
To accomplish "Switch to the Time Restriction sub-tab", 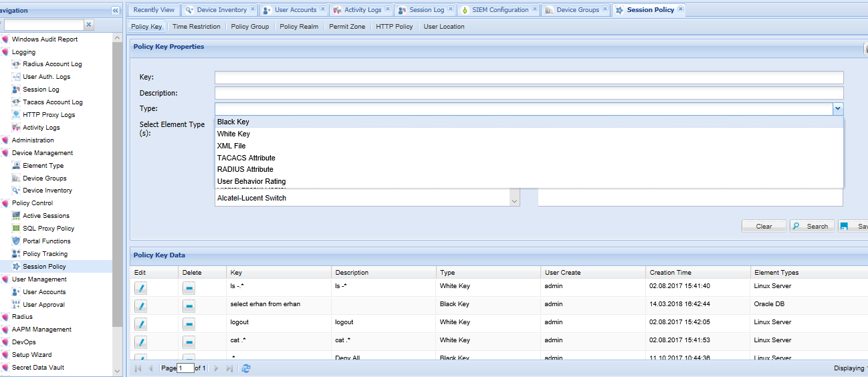I will pyautogui.click(x=196, y=27).
